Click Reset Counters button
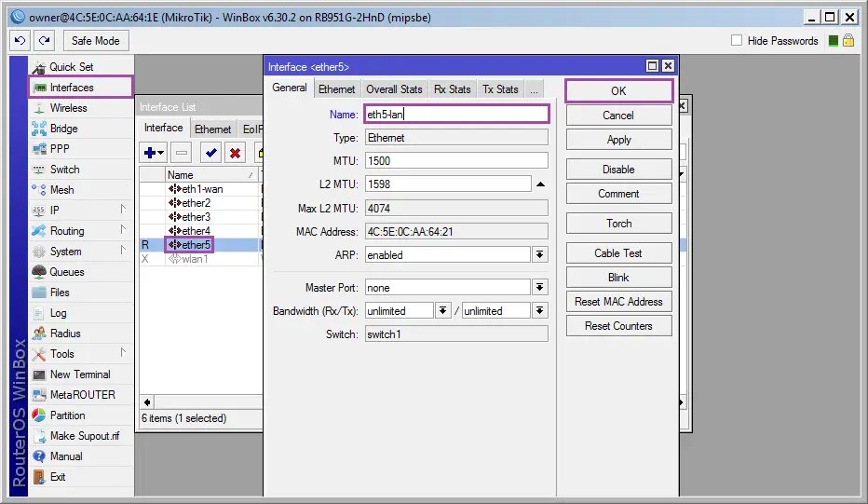The height and width of the screenshot is (504, 868). coord(619,326)
